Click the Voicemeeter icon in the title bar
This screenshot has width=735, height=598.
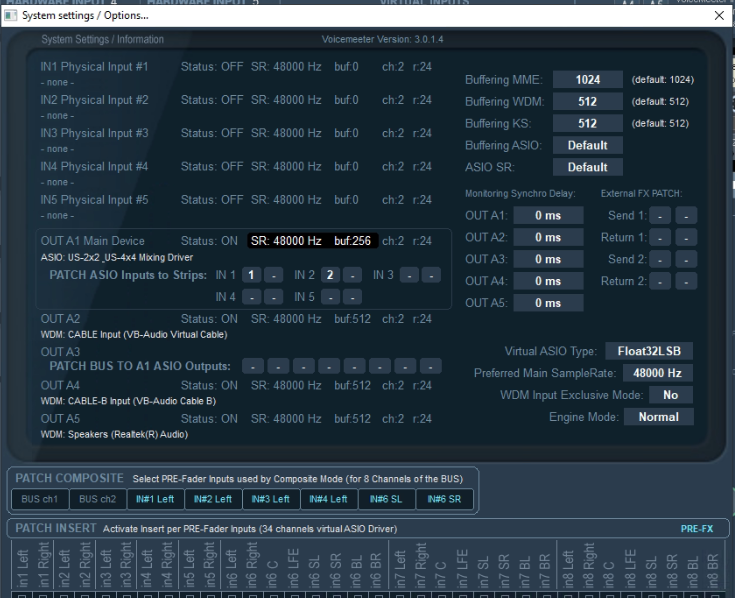10,15
